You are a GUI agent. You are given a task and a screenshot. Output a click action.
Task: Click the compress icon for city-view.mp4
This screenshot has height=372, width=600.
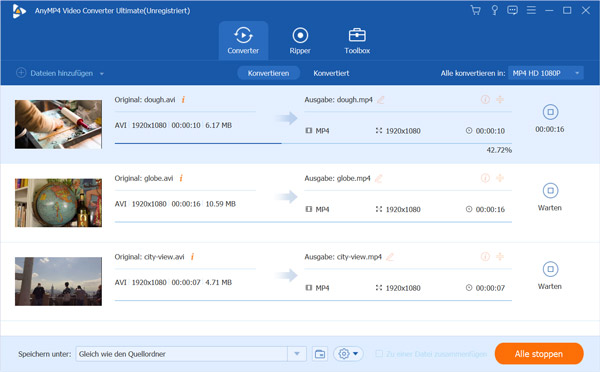(x=500, y=256)
